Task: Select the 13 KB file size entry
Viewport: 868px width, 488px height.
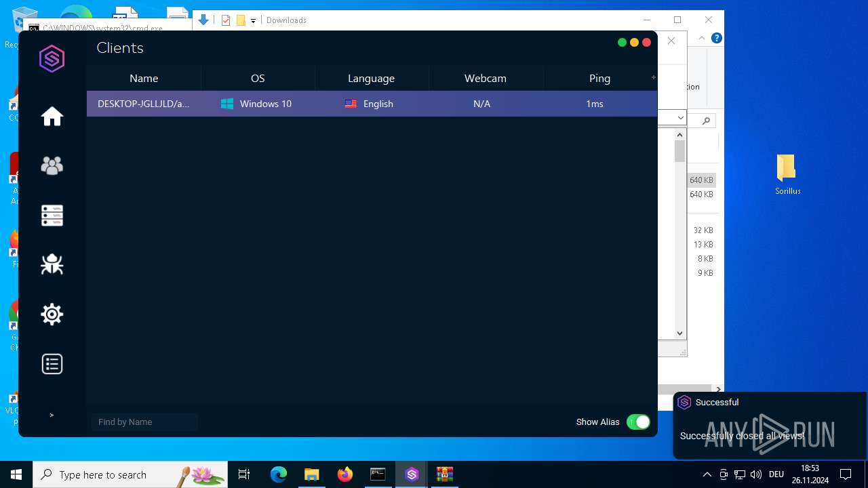Action: (703, 245)
